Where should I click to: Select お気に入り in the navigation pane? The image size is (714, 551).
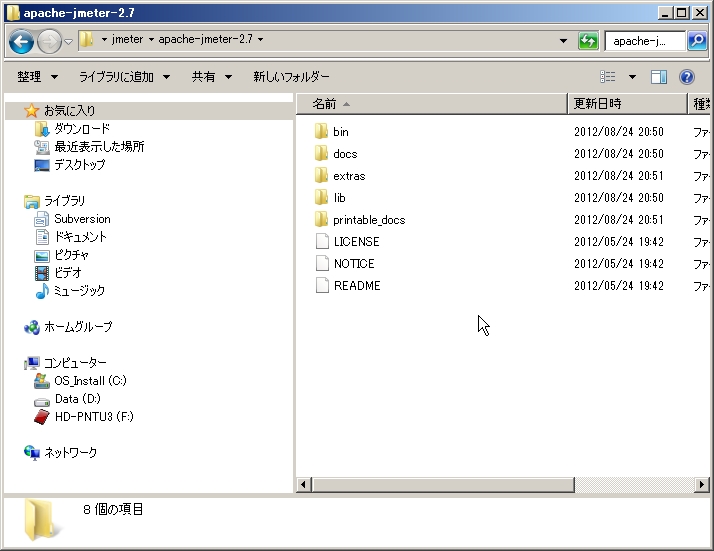point(69,110)
